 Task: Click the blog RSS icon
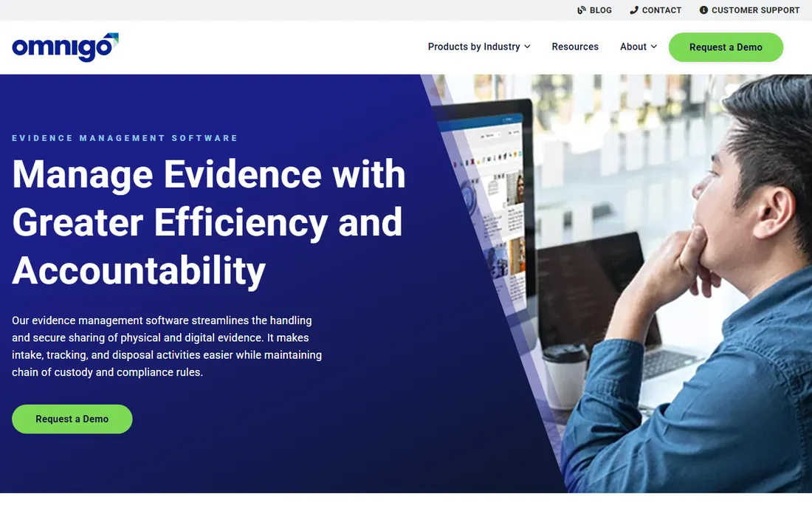(582, 10)
